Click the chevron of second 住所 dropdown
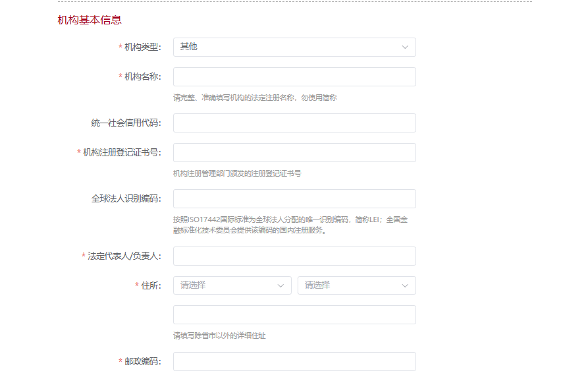The width and height of the screenshot is (588, 379). pyautogui.click(x=405, y=285)
